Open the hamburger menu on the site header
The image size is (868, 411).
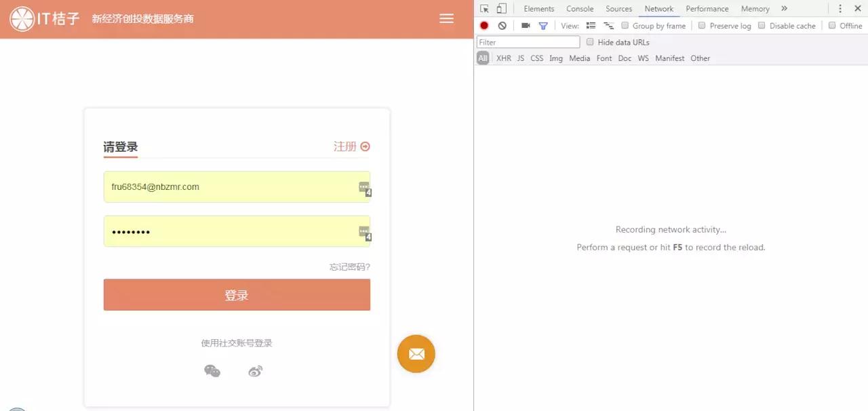[x=446, y=19]
